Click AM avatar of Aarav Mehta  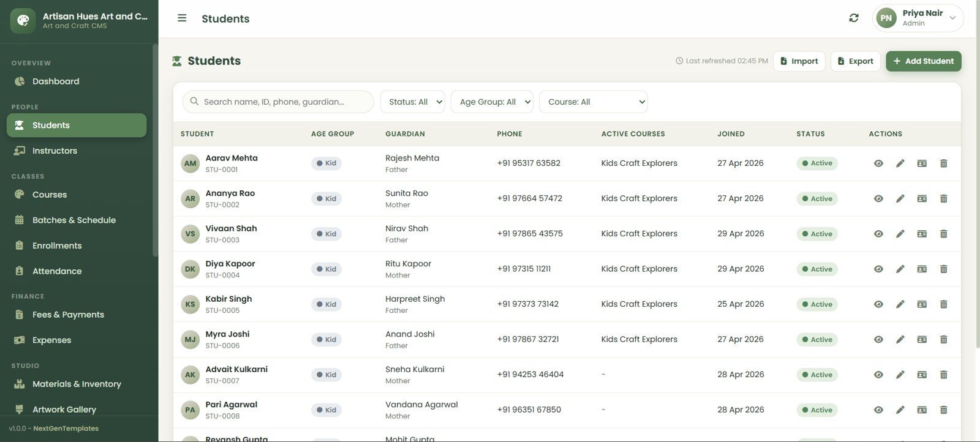[190, 163]
